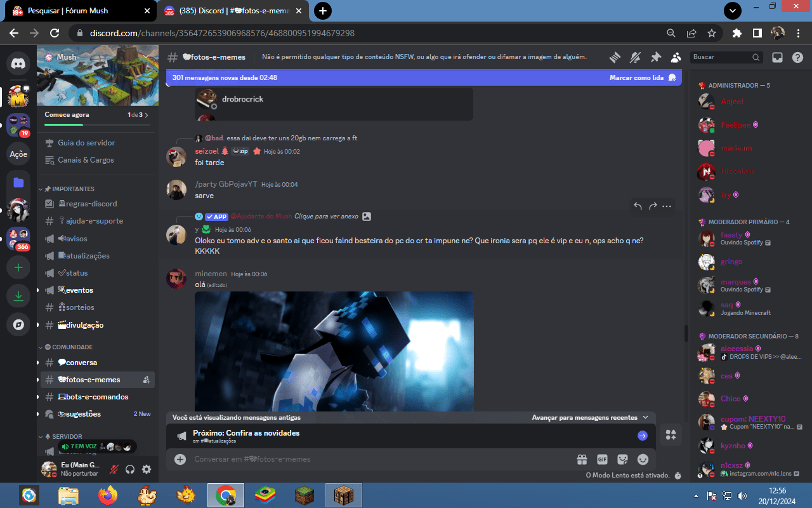Open Explore discoverable servers compass icon
The width and height of the screenshot is (812, 508).
point(18,325)
